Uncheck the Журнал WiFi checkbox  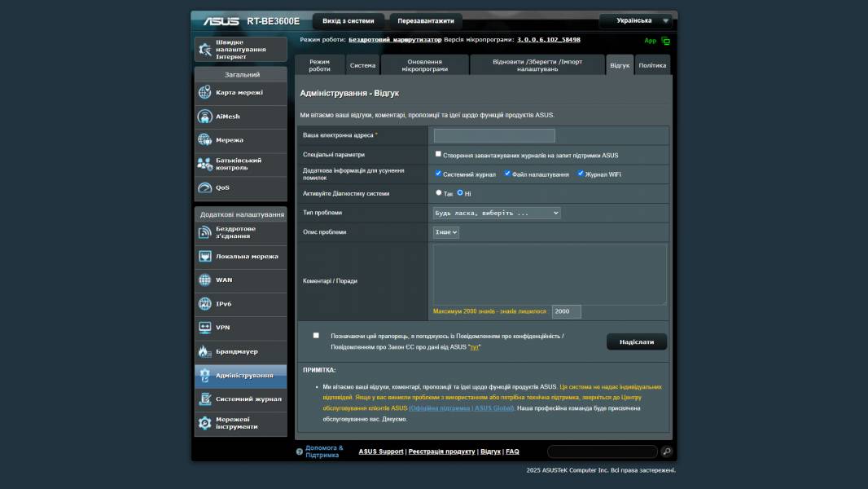[x=580, y=174]
